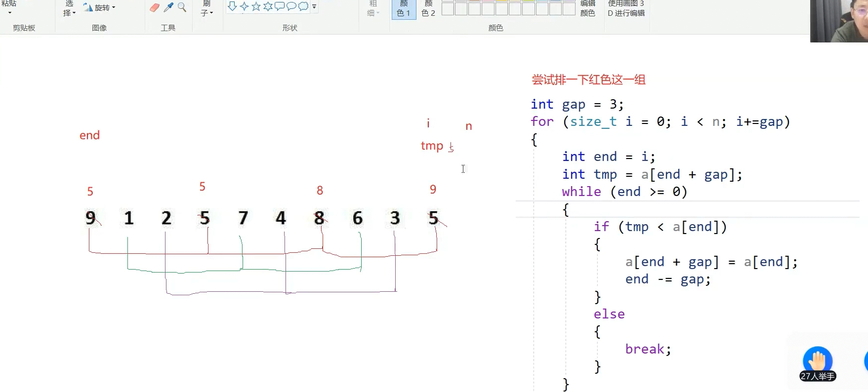
Task: Select the Magnifier zoom tool
Action: tap(182, 7)
